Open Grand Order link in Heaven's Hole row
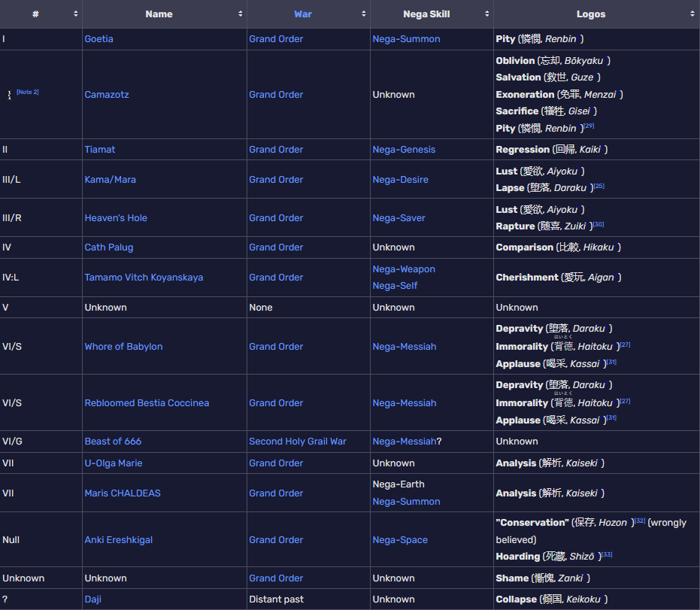This screenshot has height=610, width=700. coord(276,218)
